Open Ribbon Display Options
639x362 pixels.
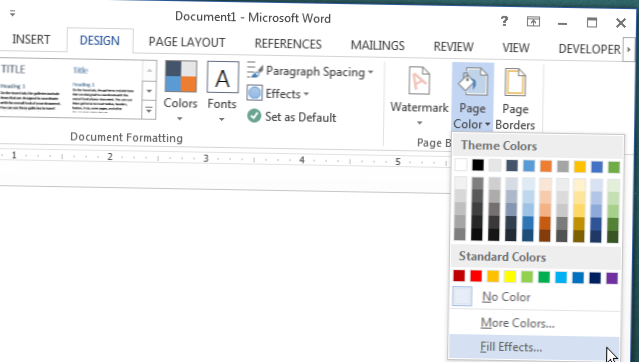(x=533, y=22)
